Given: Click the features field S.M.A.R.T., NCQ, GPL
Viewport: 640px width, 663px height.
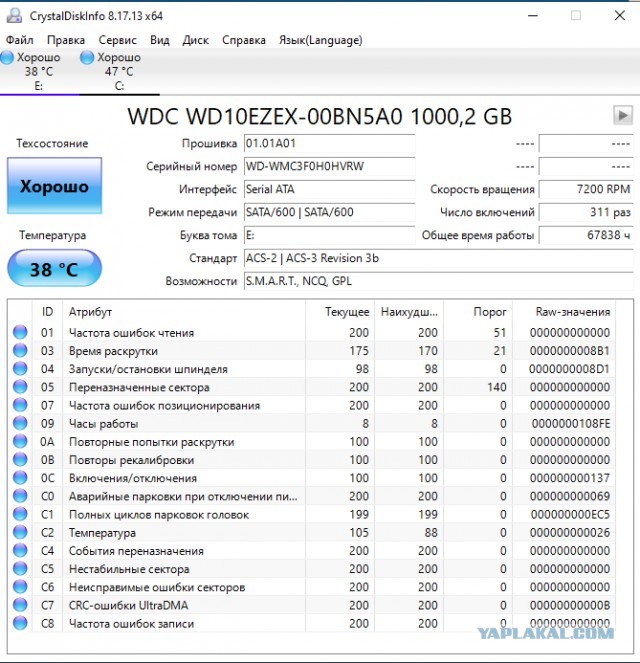Looking at the screenshot, I should click(438, 281).
